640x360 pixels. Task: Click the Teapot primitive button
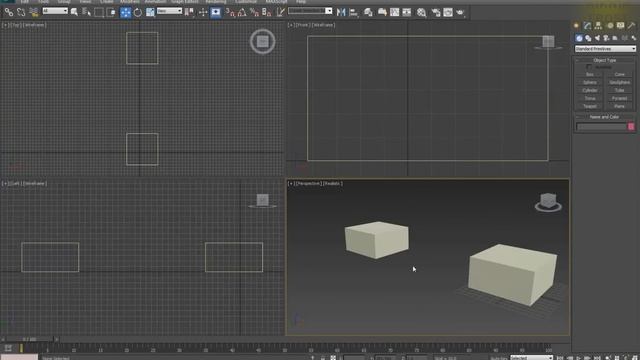coord(590,107)
